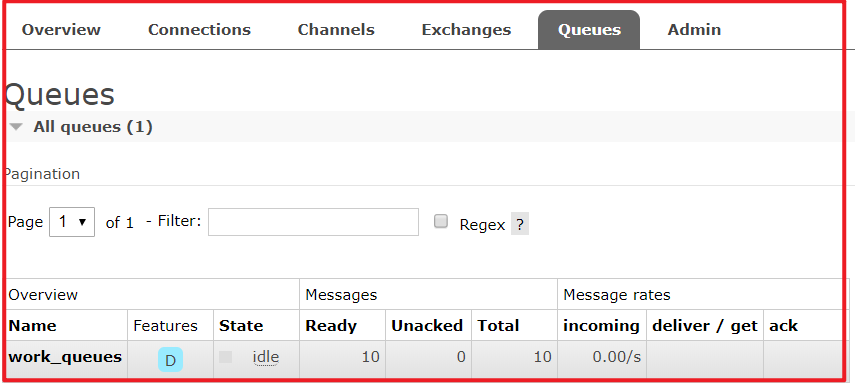Focus the Filter text field

tap(314, 222)
